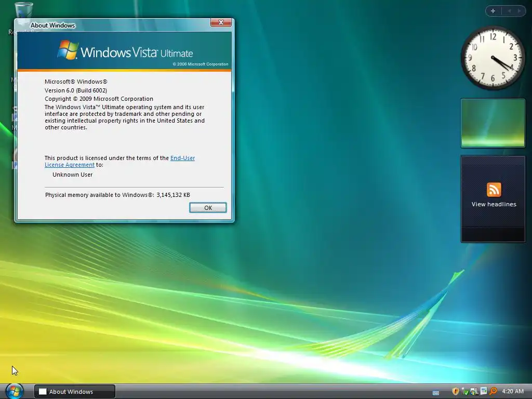This screenshot has width=532, height=399.
Task: Click the keyboard icon on the taskbar
Action: pos(436,393)
